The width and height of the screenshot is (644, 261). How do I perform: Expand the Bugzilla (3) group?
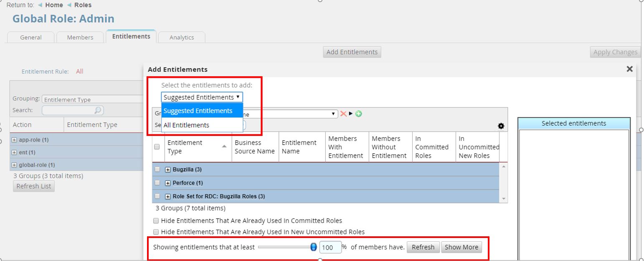click(168, 169)
